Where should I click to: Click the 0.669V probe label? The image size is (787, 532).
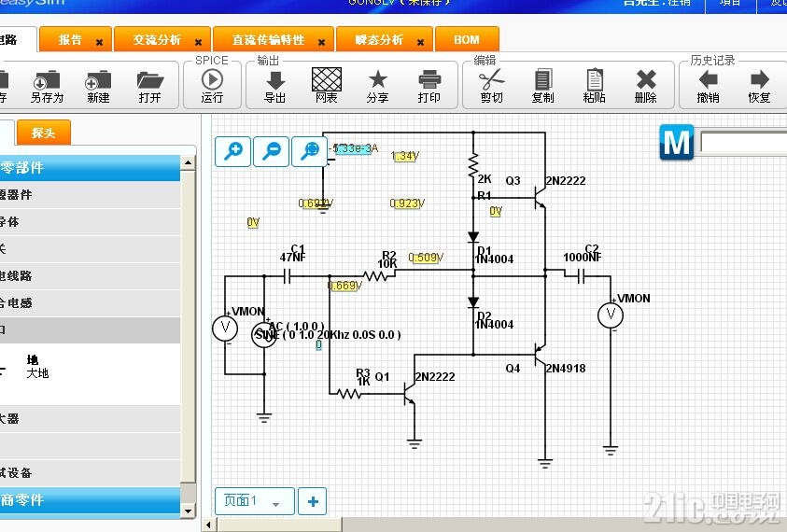pos(344,286)
